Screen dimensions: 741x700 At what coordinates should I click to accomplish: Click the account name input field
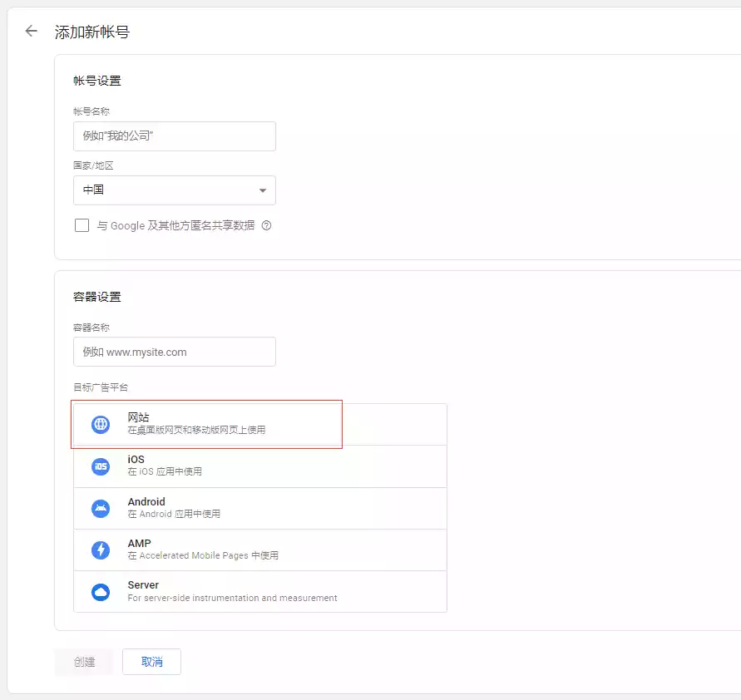coord(175,136)
